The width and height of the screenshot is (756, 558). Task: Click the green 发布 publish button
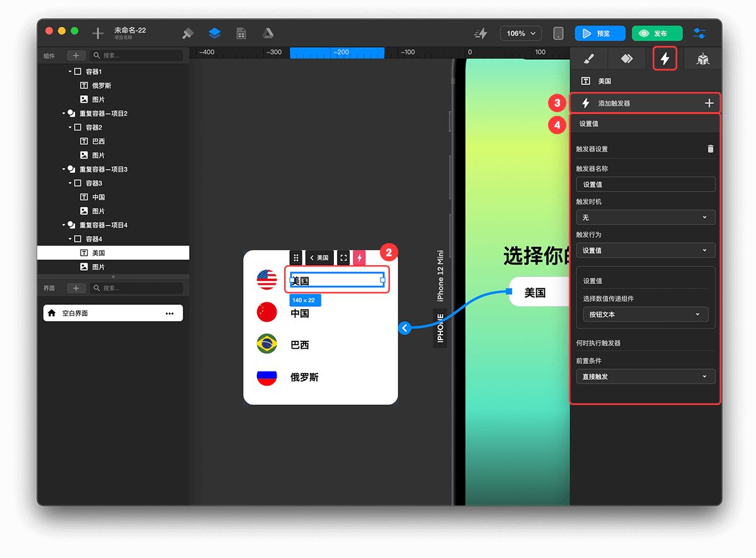657,33
